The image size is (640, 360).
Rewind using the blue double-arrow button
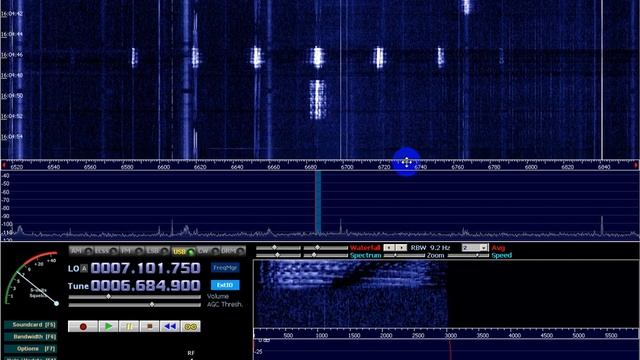pyautogui.click(x=170, y=327)
